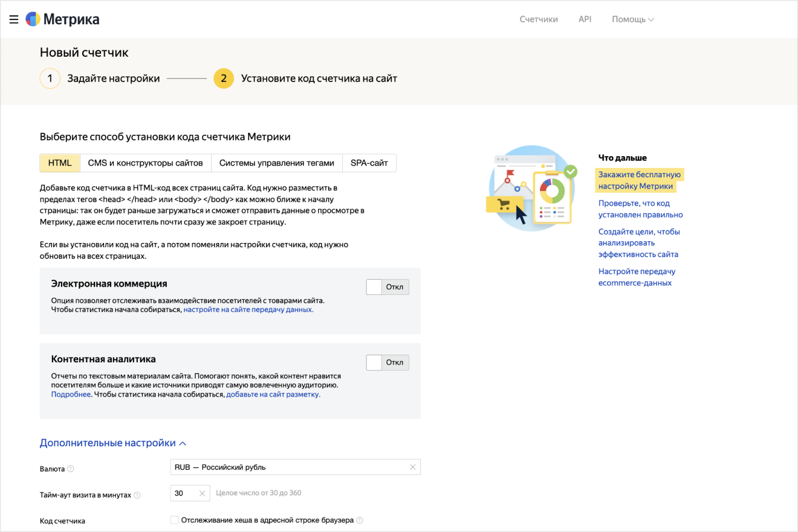Enable hash tracking in address bar checkbox
Viewport: 798px width, 532px height.
[174, 520]
